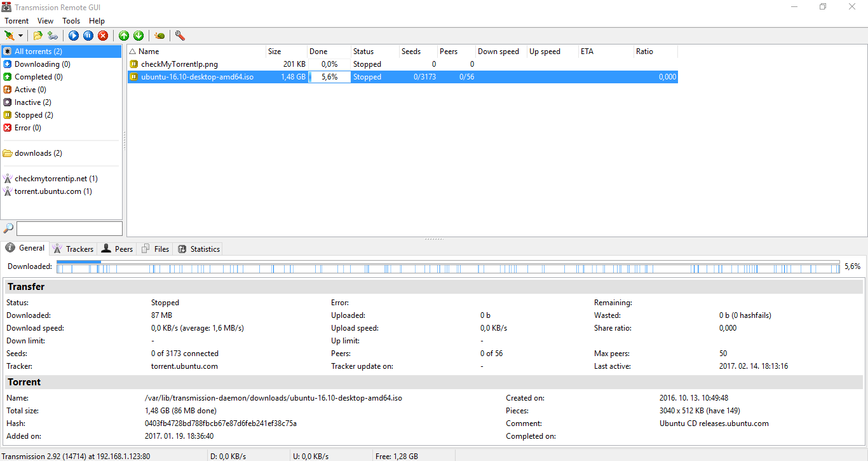The height and width of the screenshot is (461, 868).
Task: Click the torrent search input field
Action: 69,228
